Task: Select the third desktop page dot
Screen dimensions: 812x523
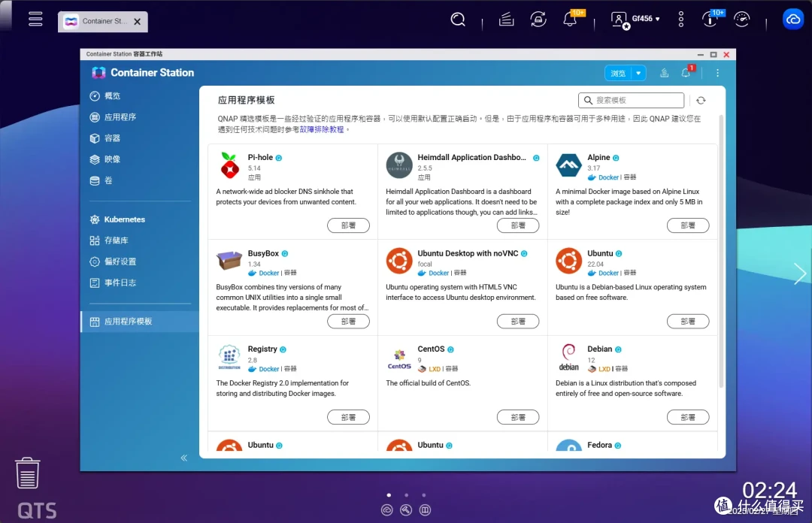Action: 423,495
